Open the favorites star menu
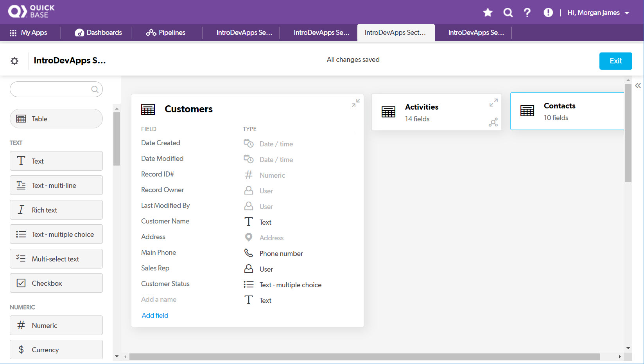Viewport: 644px width, 364px height. [488, 12]
